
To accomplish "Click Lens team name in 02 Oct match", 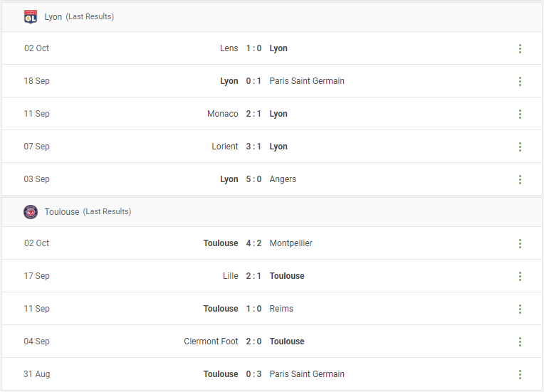I will tap(229, 48).
